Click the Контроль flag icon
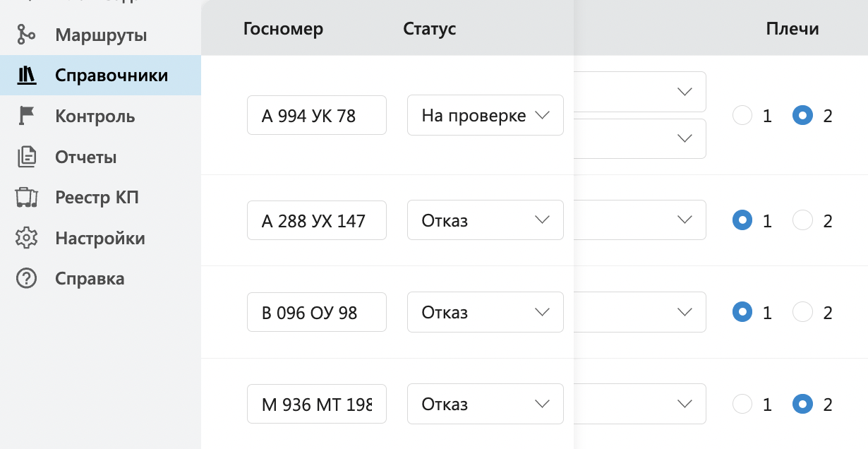The image size is (868, 449). [27, 116]
